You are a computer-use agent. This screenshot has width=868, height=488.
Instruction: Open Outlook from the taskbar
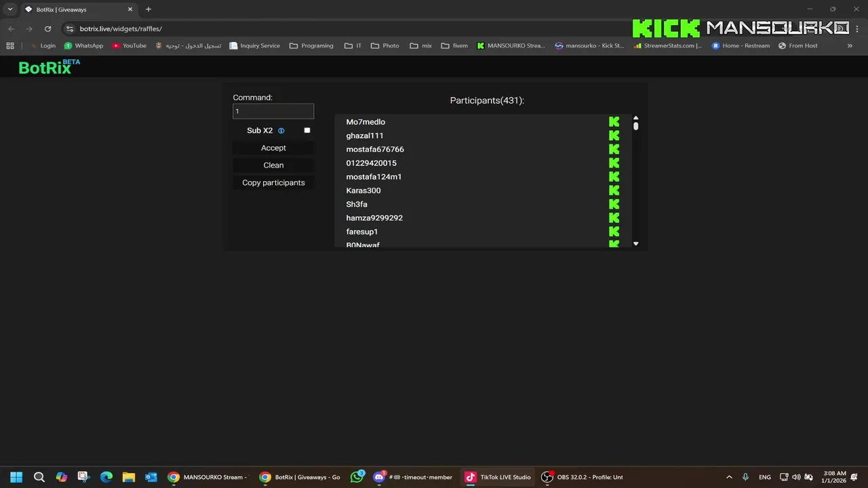151,477
